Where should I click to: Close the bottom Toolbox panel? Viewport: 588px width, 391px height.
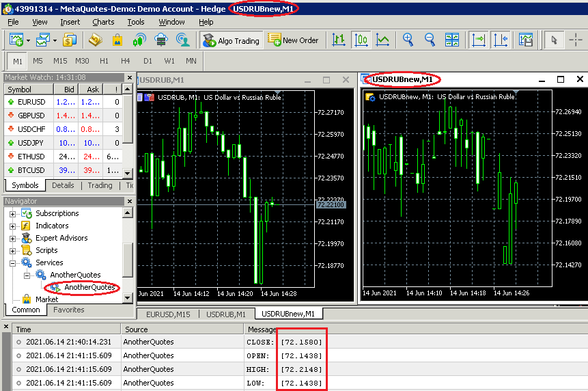(6, 327)
